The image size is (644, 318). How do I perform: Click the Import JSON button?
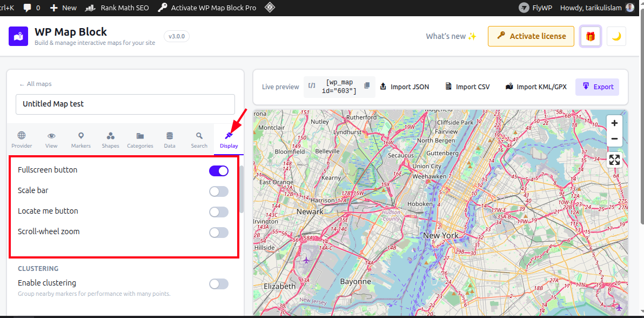pos(405,87)
